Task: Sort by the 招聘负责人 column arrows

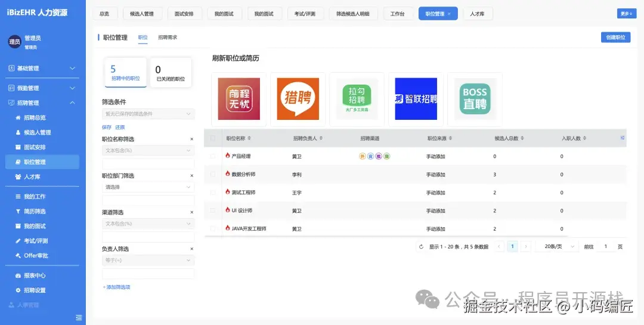Action: coord(321,138)
